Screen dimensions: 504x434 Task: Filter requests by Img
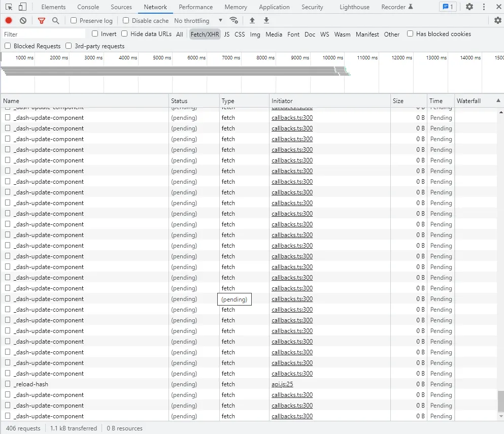255,35
